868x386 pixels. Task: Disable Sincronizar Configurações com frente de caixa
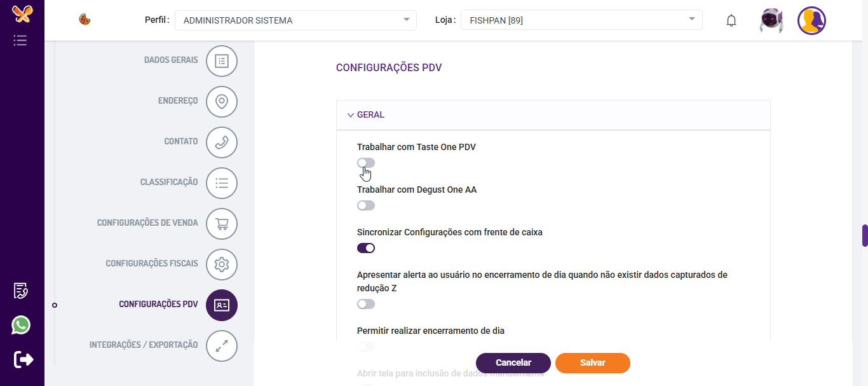tap(366, 248)
